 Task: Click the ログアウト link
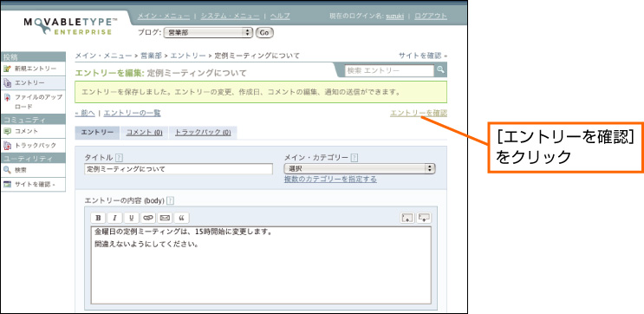coord(431,16)
